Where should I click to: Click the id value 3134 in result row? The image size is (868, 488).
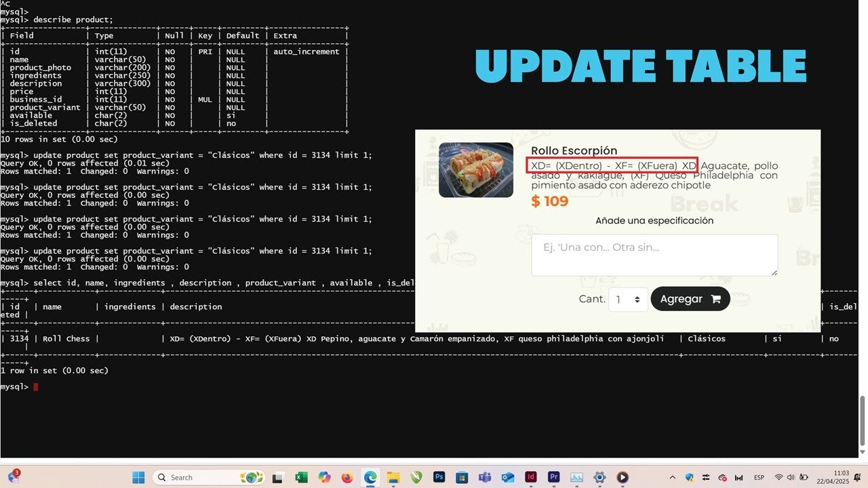[x=19, y=338]
